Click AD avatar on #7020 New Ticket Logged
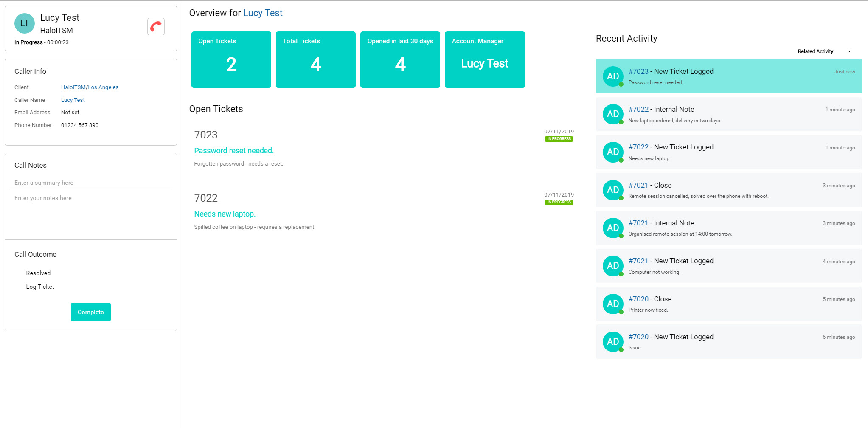Screen dimensions: 868x428 [613, 342]
